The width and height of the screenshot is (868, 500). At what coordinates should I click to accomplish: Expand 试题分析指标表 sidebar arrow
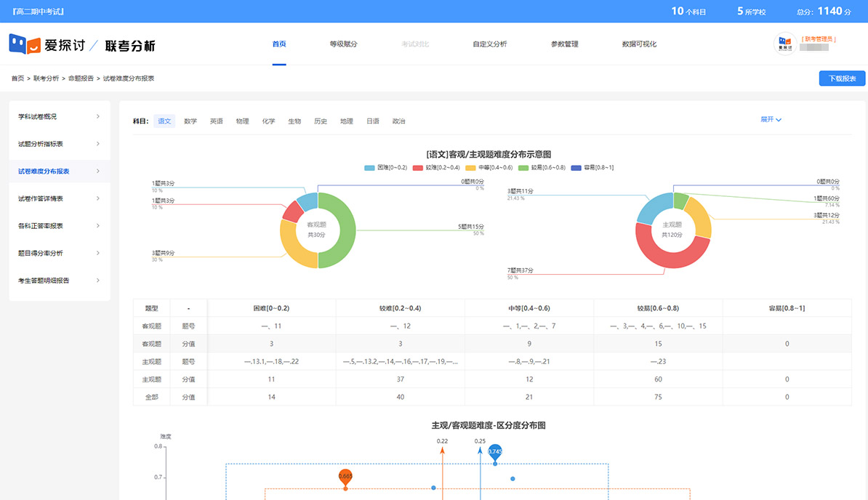[98, 144]
